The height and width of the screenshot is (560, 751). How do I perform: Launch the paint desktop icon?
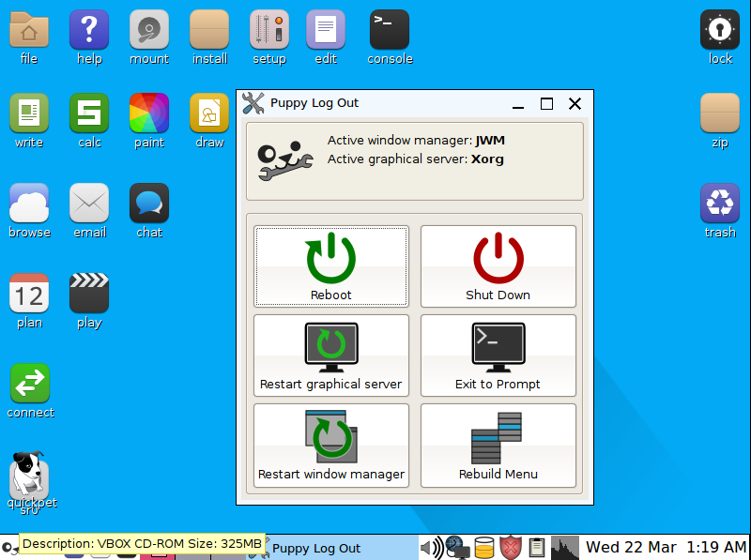[x=149, y=113]
